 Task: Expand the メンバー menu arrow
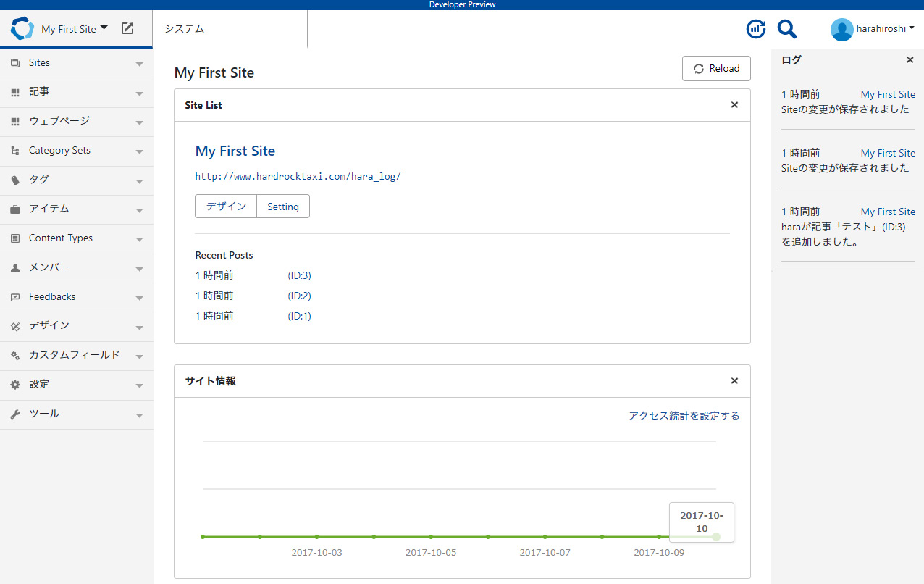coord(140,270)
